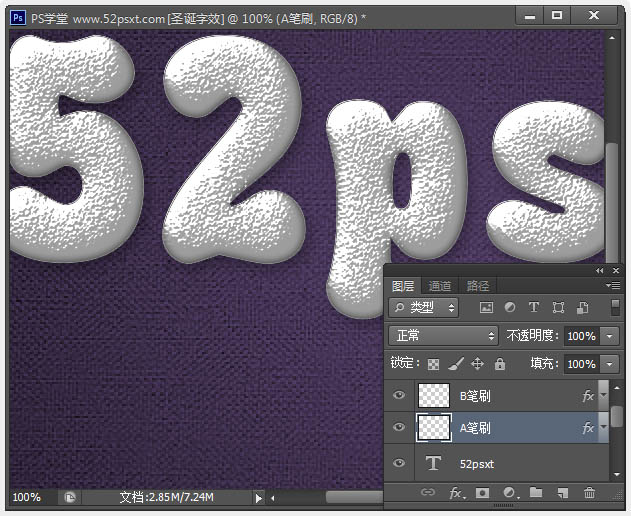The height and width of the screenshot is (516, 631).
Task: Click the 填充 fill percentage field
Action: pos(581,364)
